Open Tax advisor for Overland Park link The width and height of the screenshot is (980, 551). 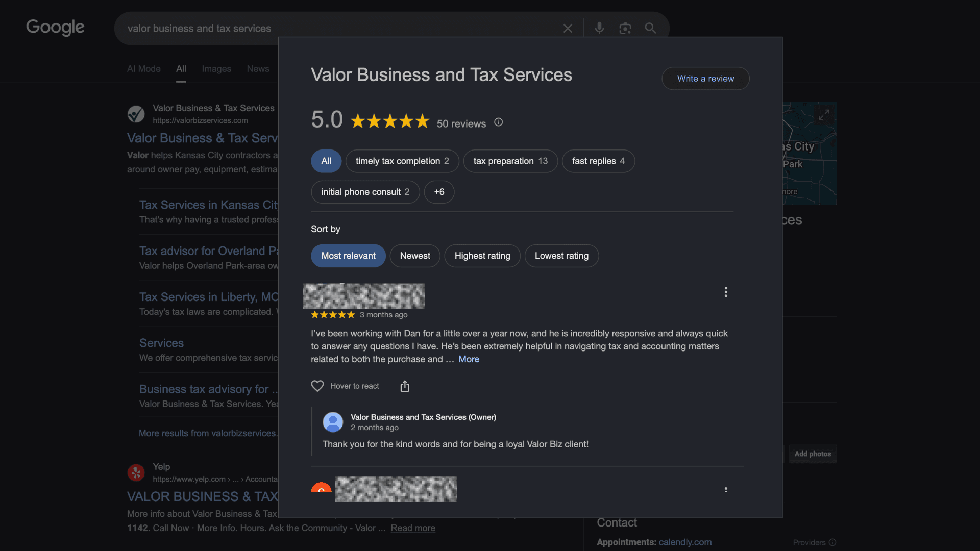(x=209, y=251)
